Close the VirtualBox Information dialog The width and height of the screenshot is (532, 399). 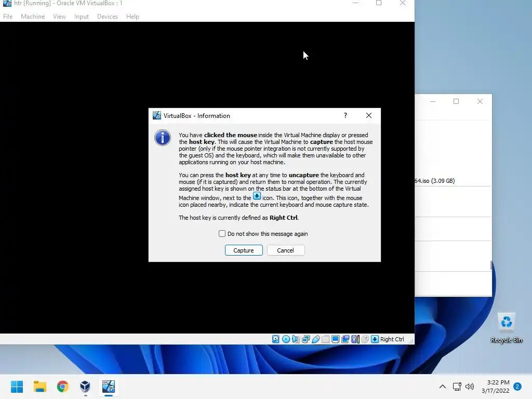tap(369, 115)
